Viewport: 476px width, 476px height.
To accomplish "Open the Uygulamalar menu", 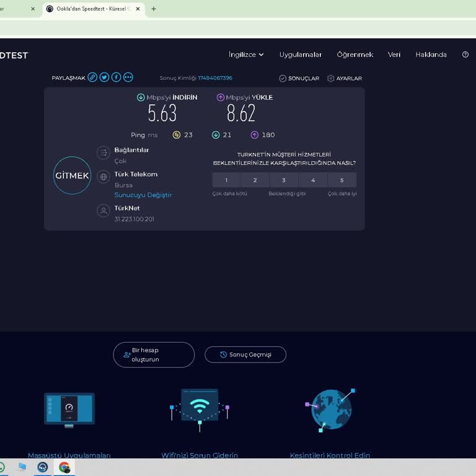I will tap(300, 55).
